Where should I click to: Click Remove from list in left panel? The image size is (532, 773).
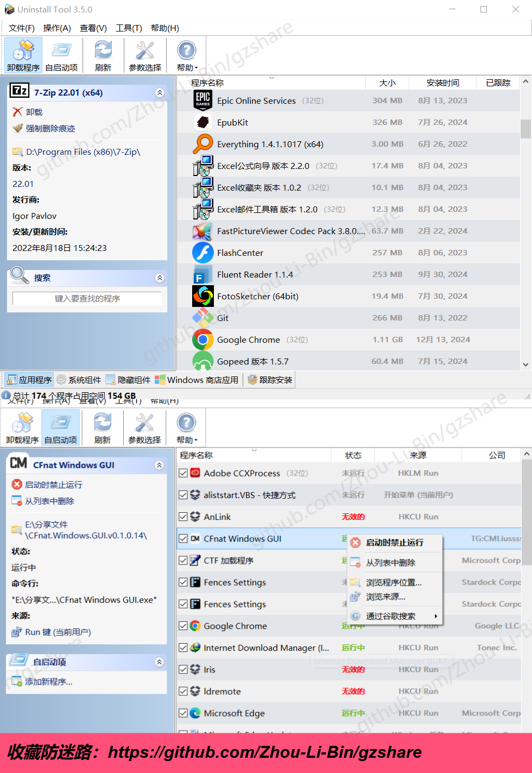[x=49, y=501]
